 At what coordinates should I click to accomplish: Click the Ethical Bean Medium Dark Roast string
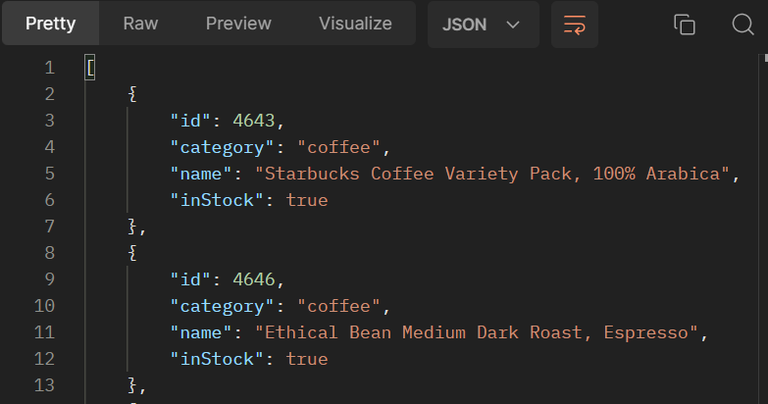pos(477,333)
